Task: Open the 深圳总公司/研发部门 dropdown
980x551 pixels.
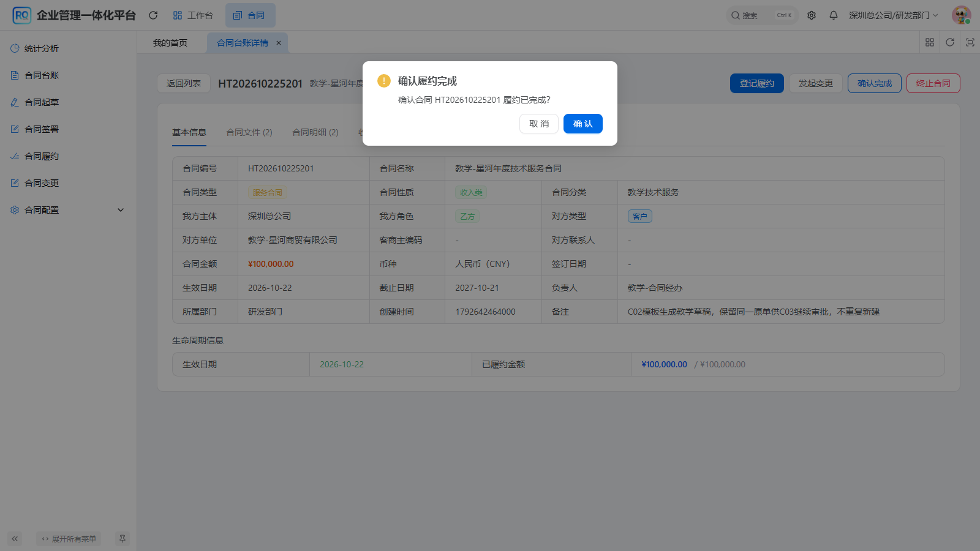Action: (x=893, y=15)
